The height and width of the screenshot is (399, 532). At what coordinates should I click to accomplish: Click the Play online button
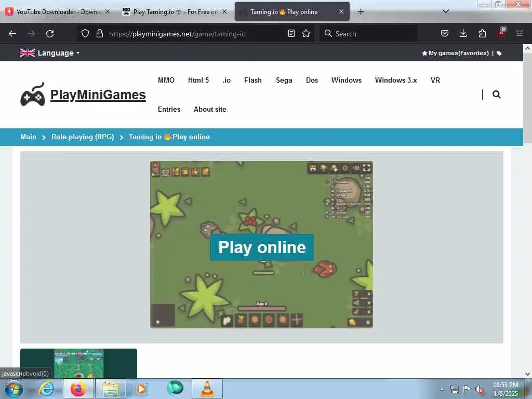click(x=262, y=247)
